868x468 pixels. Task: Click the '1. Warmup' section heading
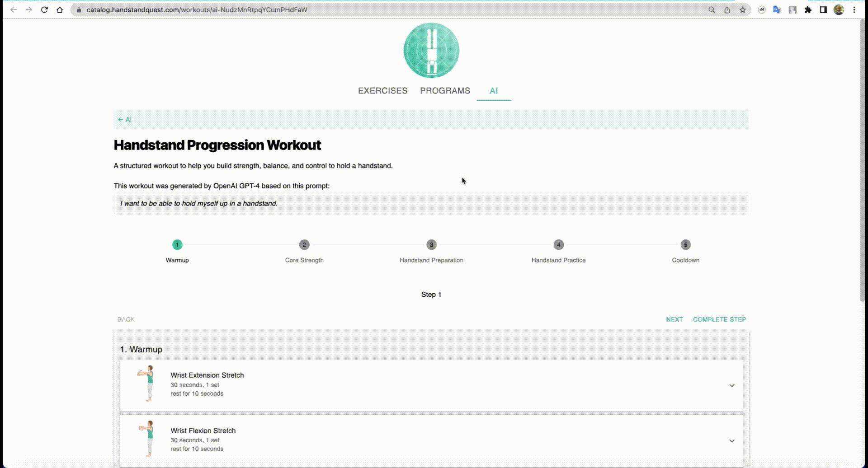[x=141, y=349]
